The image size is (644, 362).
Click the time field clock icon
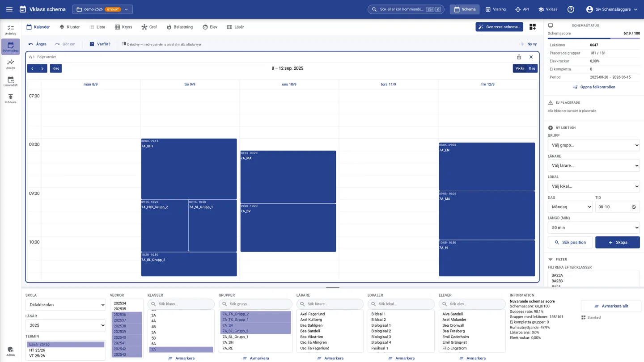[x=633, y=207]
